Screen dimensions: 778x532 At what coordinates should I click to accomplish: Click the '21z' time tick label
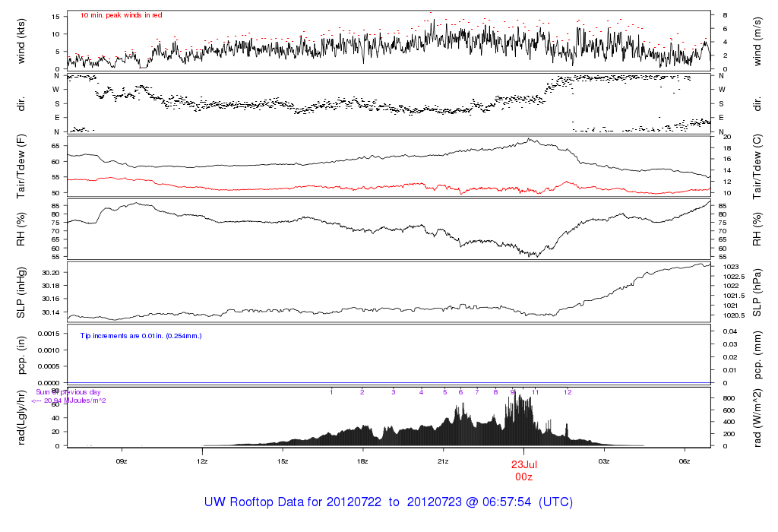[443, 461]
